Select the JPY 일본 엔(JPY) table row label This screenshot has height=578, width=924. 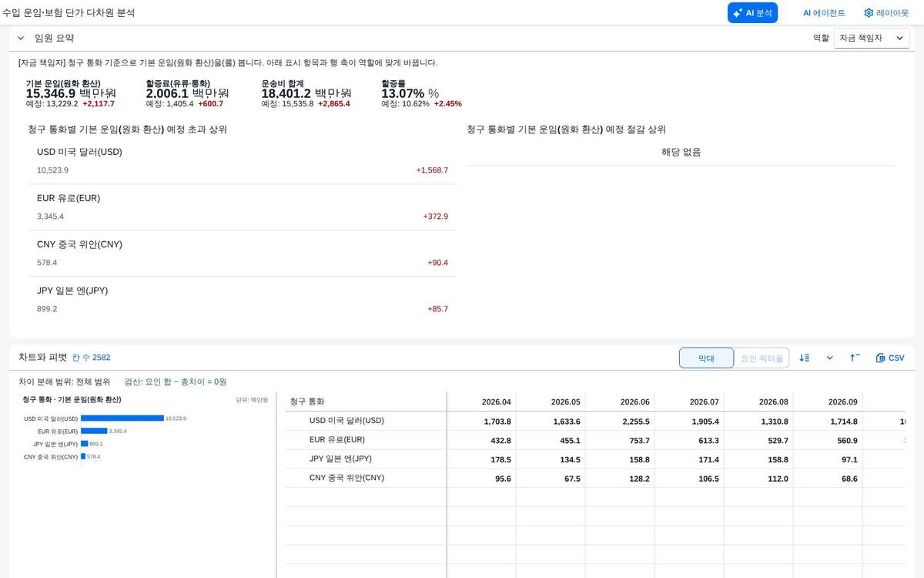point(341,459)
